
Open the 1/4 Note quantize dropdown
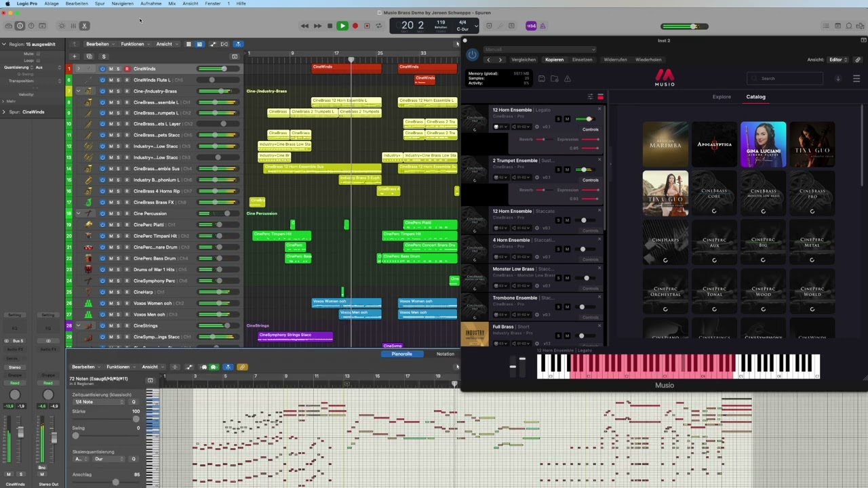point(99,402)
